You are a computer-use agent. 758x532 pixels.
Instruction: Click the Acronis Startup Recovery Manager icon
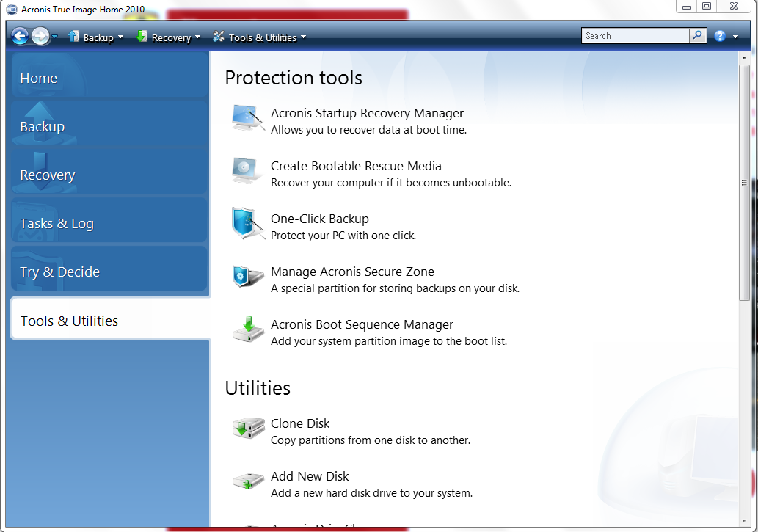[x=248, y=118]
